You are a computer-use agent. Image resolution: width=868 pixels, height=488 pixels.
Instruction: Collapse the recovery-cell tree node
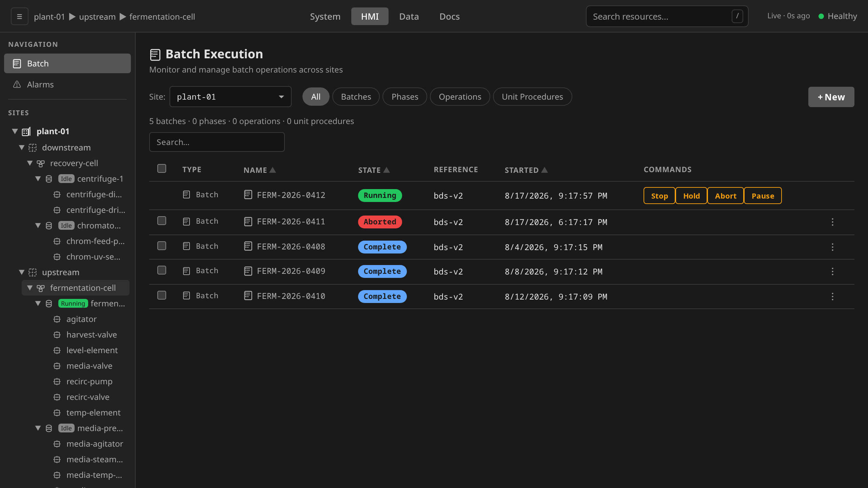click(30, 163)
